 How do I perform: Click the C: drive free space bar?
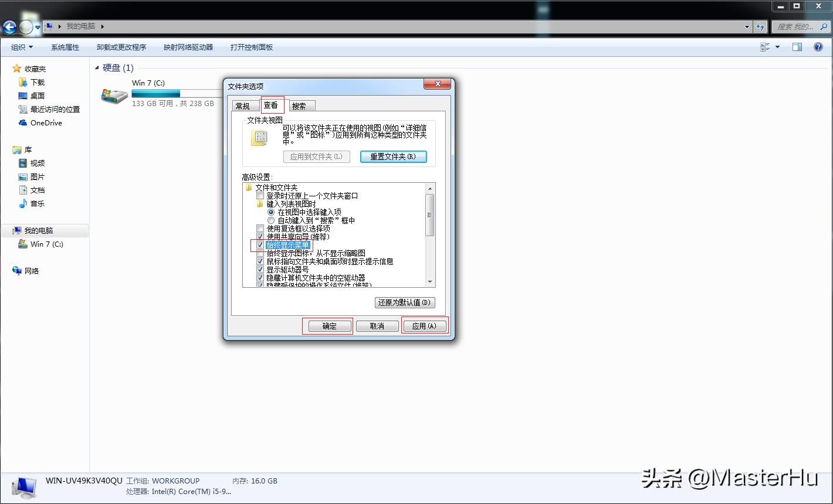tap(155, 93)
